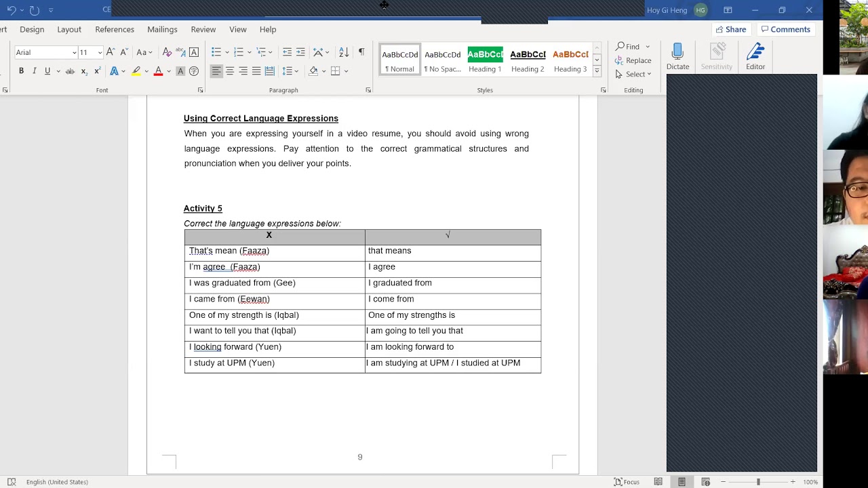Image resolution: width=868 pixels, height=488 pixels.
Task: Clear all formatting
Action: [x=167, y=52]
